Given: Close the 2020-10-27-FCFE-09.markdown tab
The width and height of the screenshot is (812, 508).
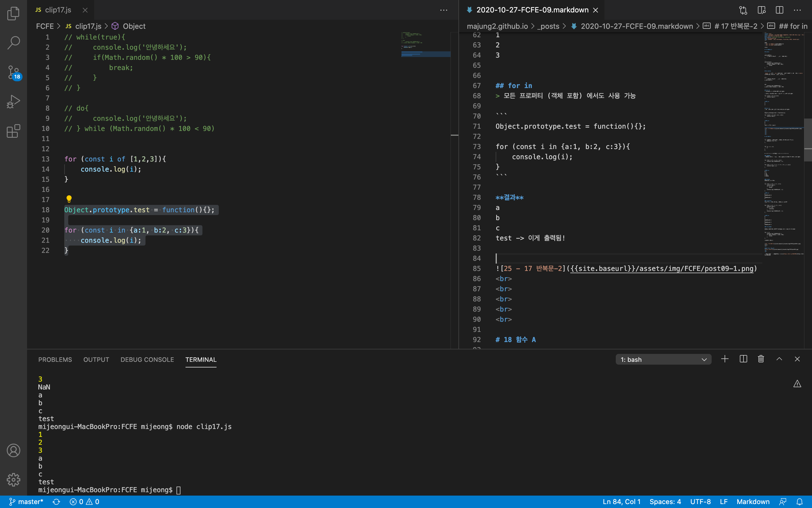Looking at the screenshot, I should tap(595, 10).
